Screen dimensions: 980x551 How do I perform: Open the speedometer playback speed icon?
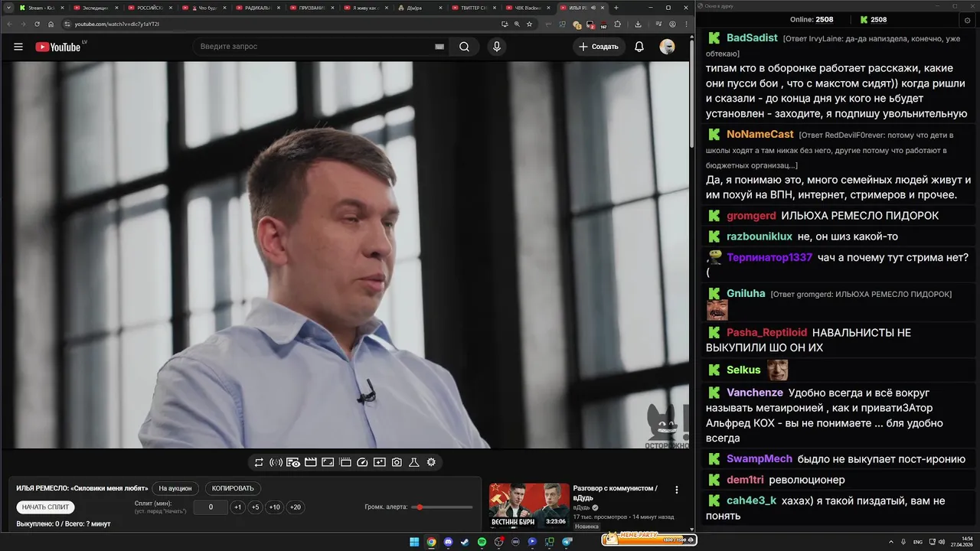pyautogui.click(x=362, y=462)
